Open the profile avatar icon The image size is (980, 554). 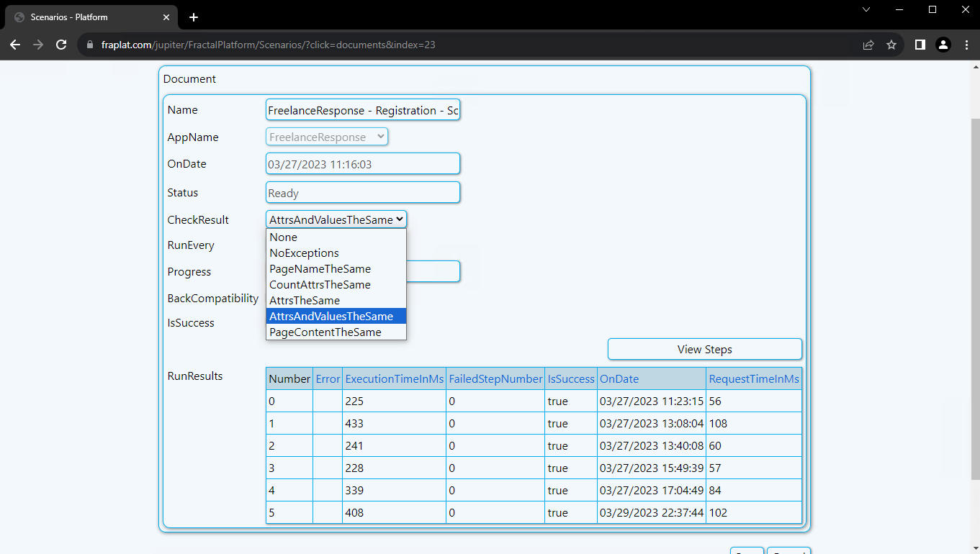point(943,45)
